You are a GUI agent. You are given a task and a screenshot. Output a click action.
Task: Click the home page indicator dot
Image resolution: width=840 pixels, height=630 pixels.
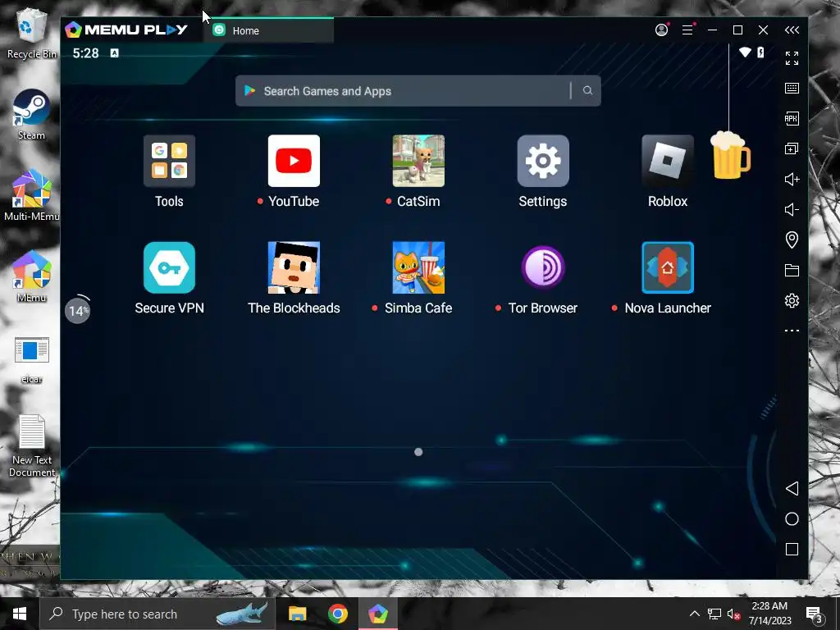(x=418, y=452)
